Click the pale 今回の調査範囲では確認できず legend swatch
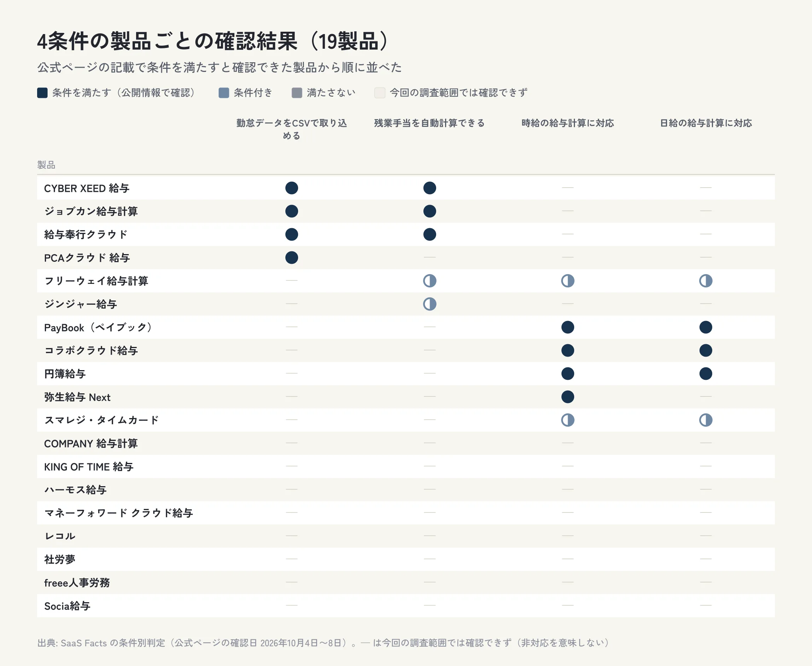The width and height of the screenshot is (812, 666). (x=380, y=93)
